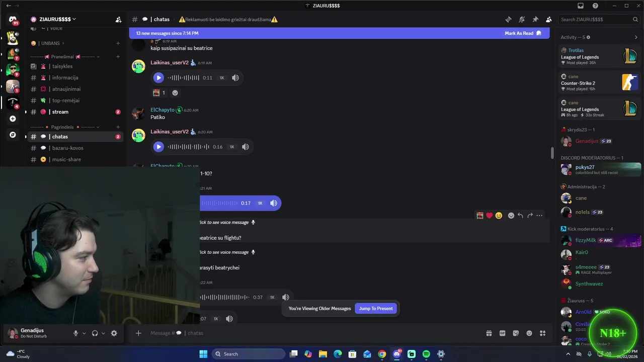Toggle 1X speed on 0:17 voice message
644x362 pixels.
pyautogui.click(x=260, y=203)
